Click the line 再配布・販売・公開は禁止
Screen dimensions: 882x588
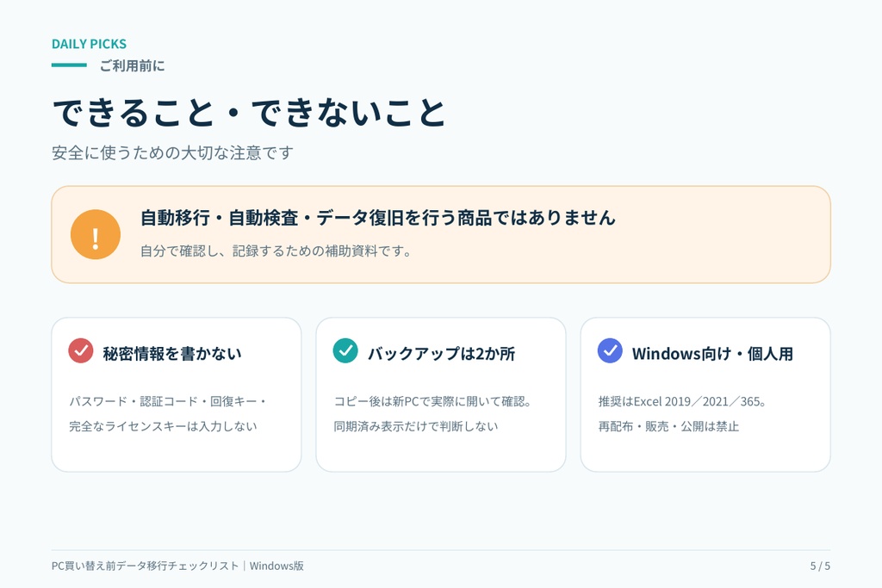pos(668,426)
